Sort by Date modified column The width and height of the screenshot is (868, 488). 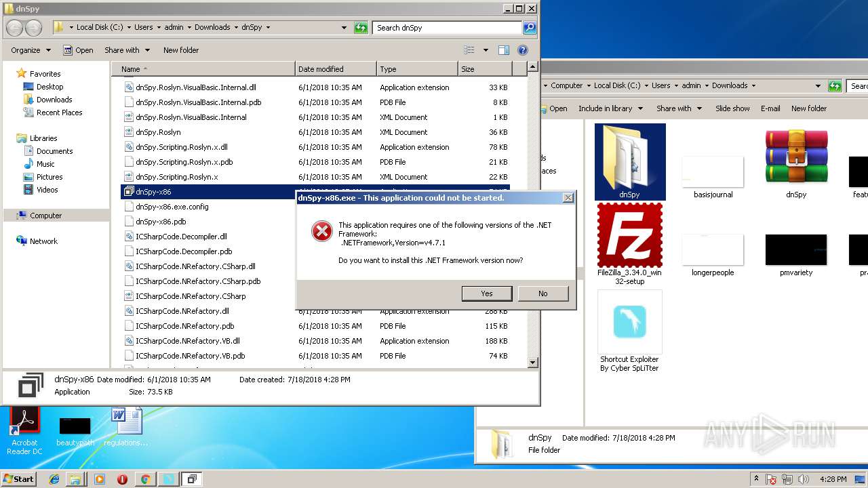[x=336, y=69]
